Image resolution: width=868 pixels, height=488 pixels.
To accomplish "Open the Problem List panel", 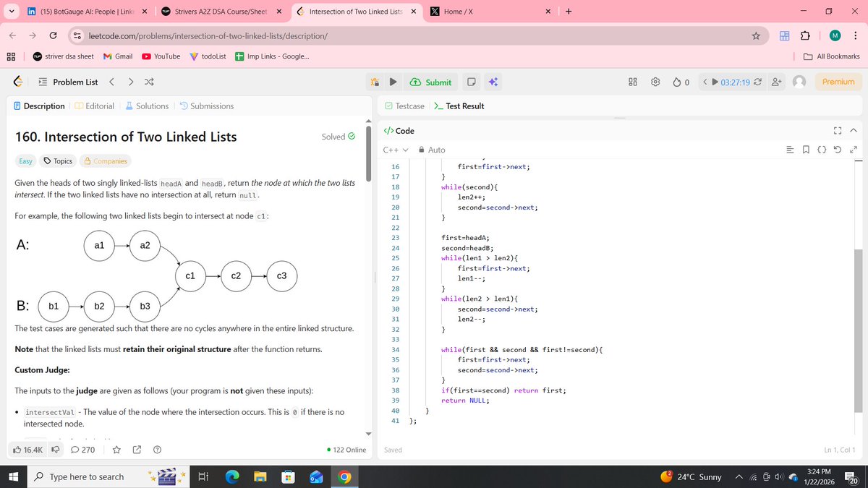I will [67, 82].
